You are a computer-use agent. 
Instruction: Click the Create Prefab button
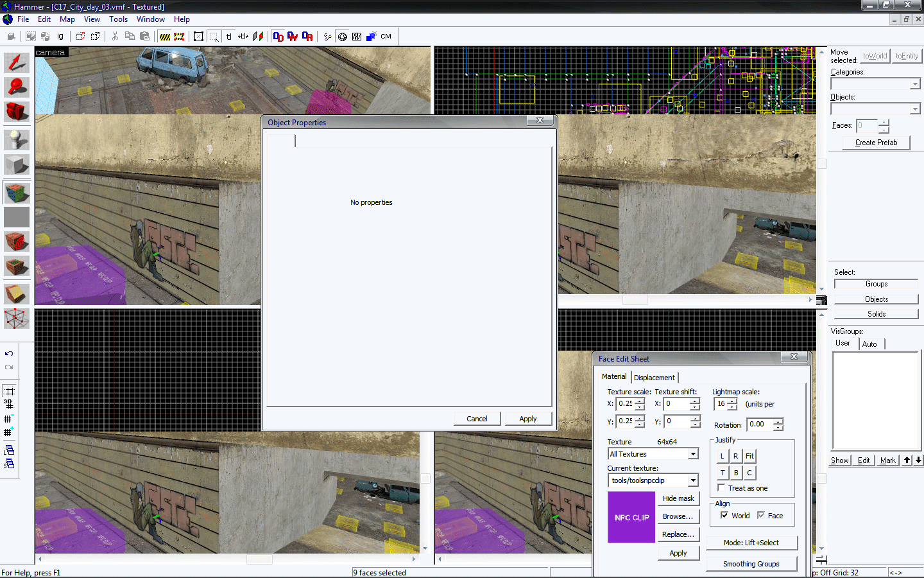(x=877, y=143)
